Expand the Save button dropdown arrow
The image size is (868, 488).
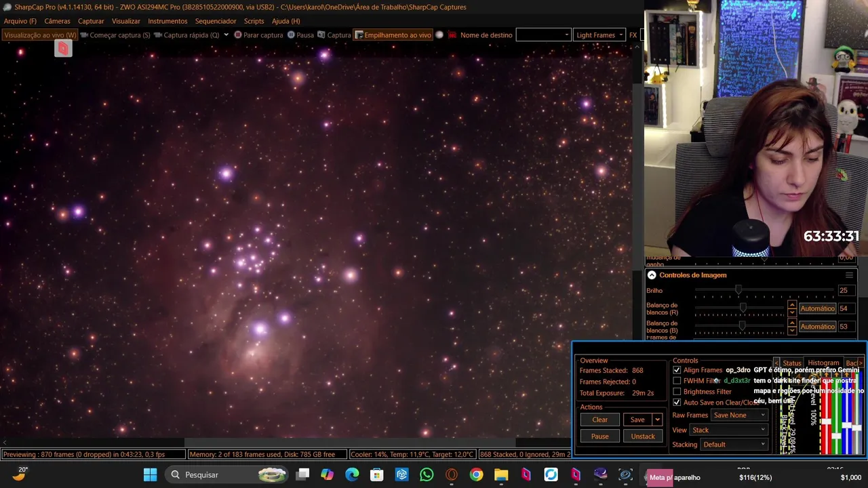coord(656,420)
